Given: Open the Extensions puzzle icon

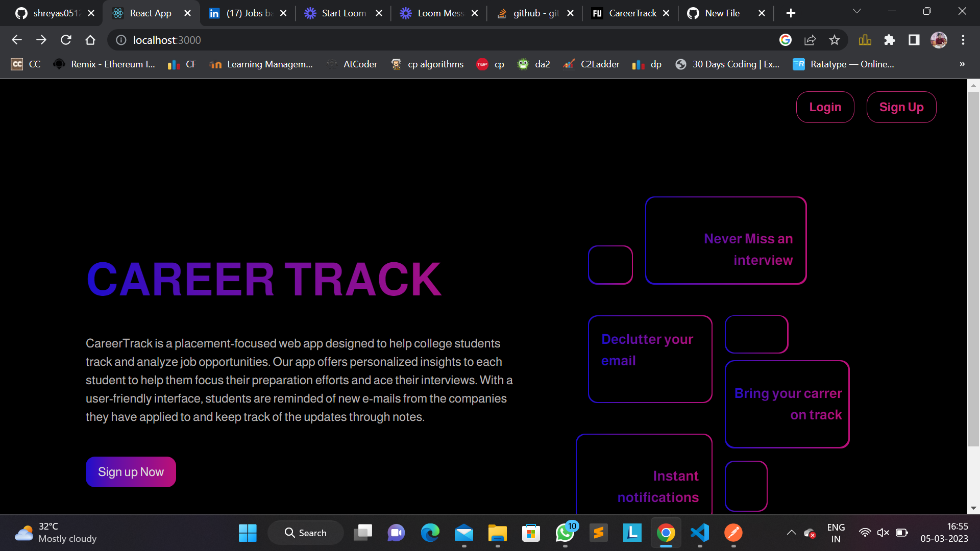Looking at the screenshot, I should (890, 40).
